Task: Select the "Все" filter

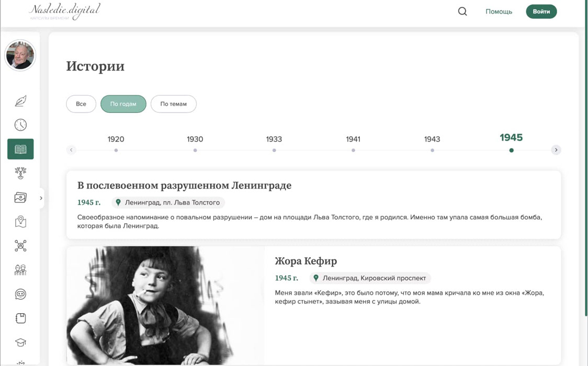Action: (81, 104)
